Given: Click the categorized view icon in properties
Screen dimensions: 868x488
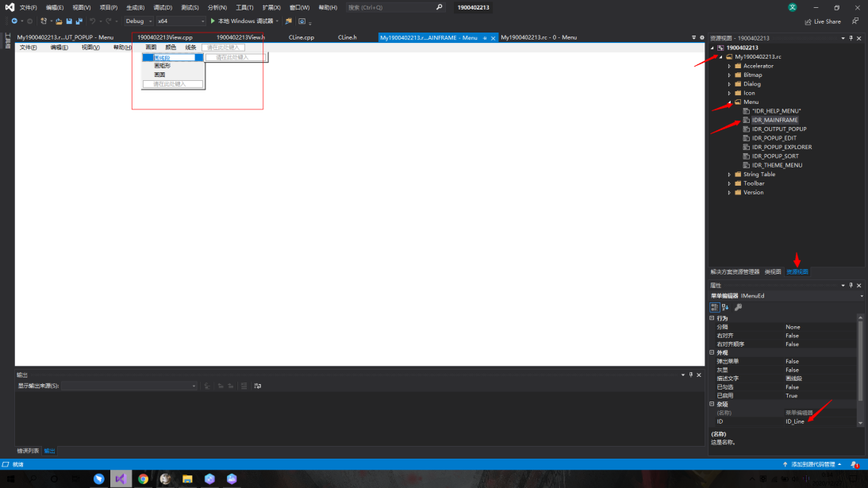Looking at the screenshot, I should [x=715, y=307].
